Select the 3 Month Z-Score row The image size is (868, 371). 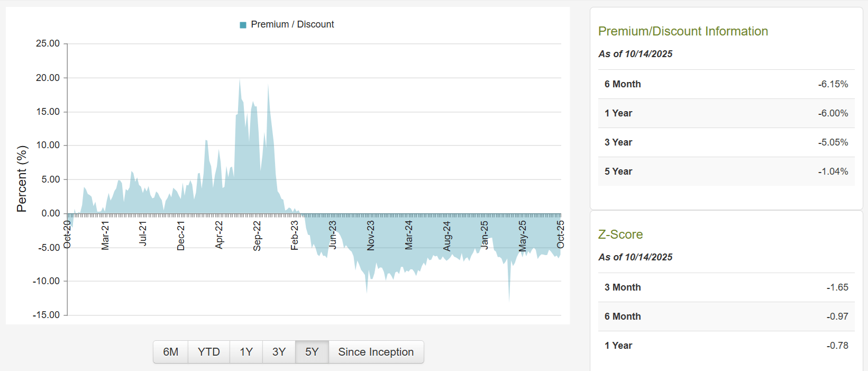click(726, 287)
